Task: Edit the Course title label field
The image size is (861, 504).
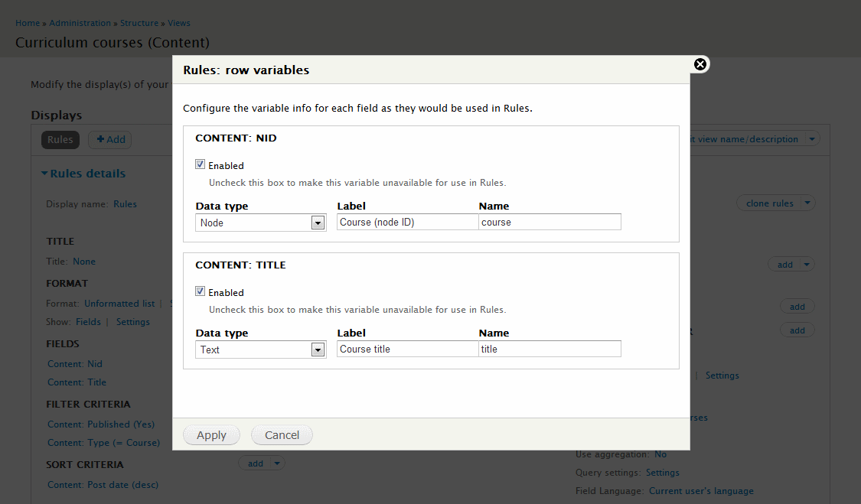Action: pyautogui.click(x=407, y=349)
